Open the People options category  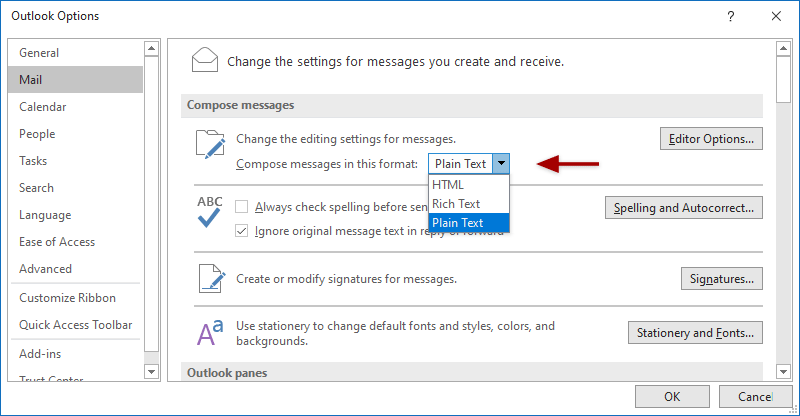click(76, 134)
